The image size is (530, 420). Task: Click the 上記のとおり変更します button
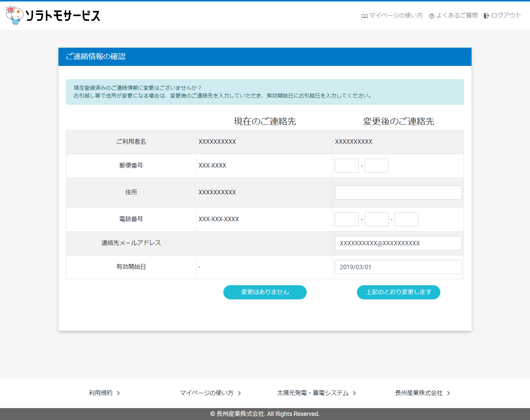pyautogui.click(x=399, y=292)
